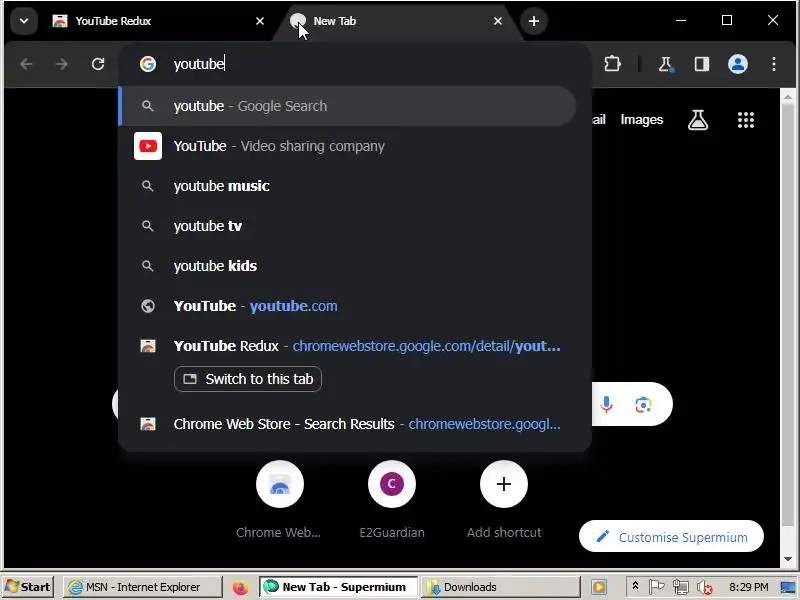Open the Images link on Google page

(641, 120)
